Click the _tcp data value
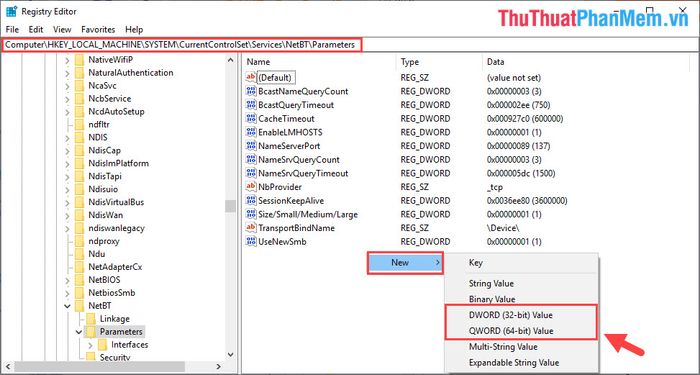The height and width of the screenshot is (375, 700). (495, 187)
